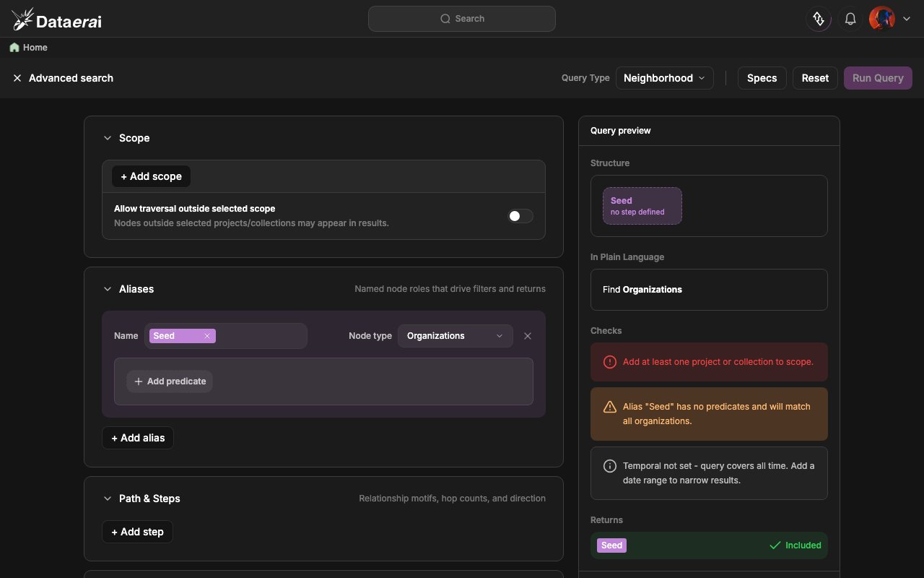924x578 pixels.
Task: Remove the Seed name tag
Action: (207, 336)
